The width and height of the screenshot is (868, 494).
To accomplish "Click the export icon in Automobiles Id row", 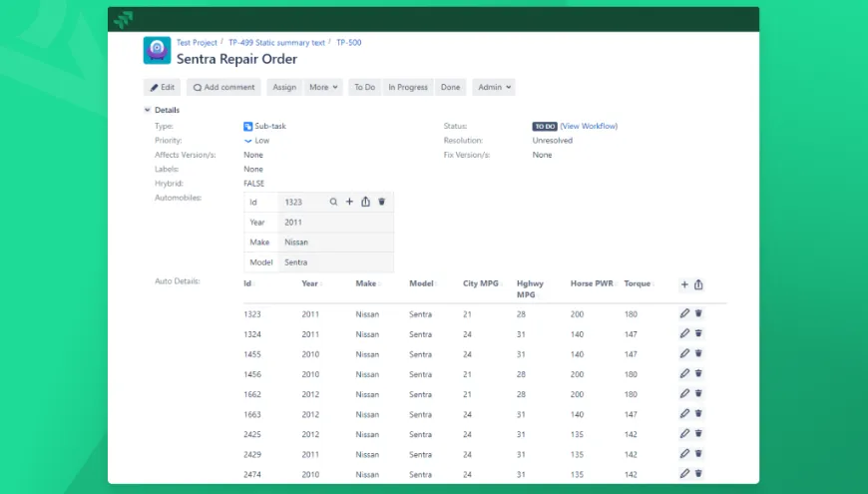I will click(x=365, y=202).
